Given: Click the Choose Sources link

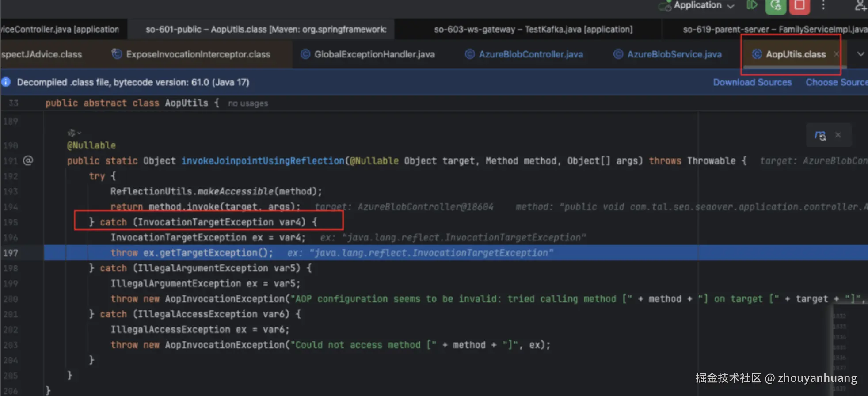Looking at the screenshot, I should [x=836, y=82].
